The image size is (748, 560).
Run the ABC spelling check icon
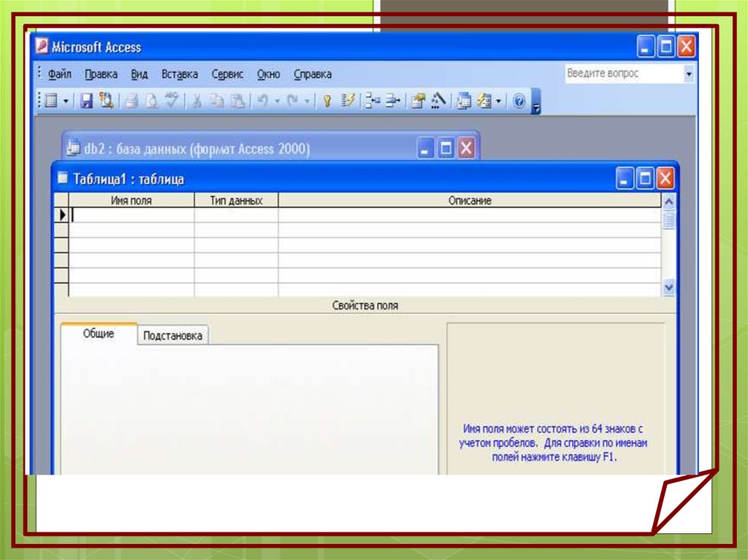pos(171,100)
